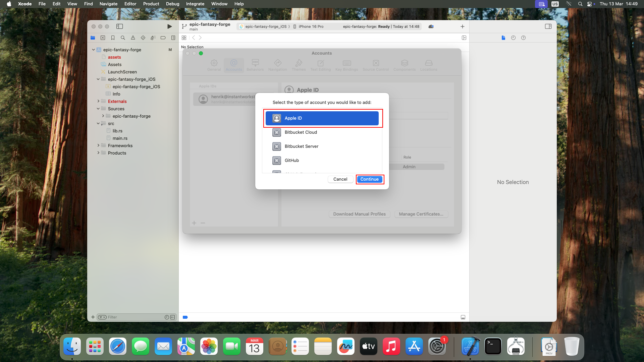
Task: Launch Safari from the Dock
Action: pos(118,346)
